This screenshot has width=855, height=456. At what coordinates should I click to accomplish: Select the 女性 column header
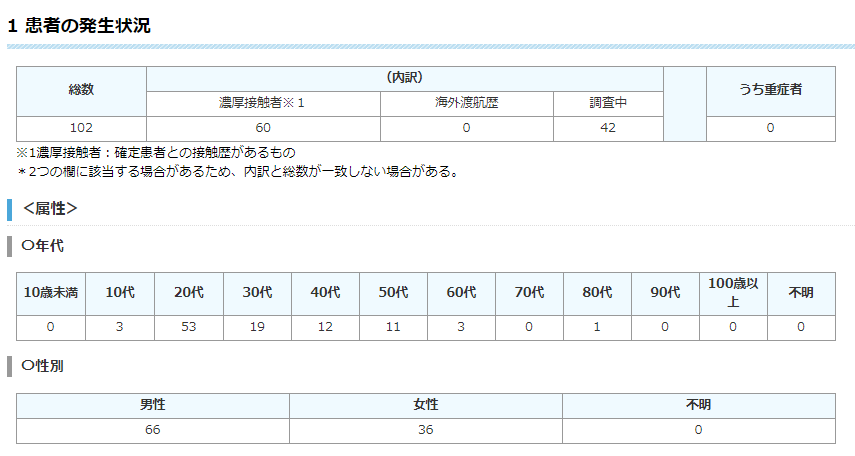[425, 405]
